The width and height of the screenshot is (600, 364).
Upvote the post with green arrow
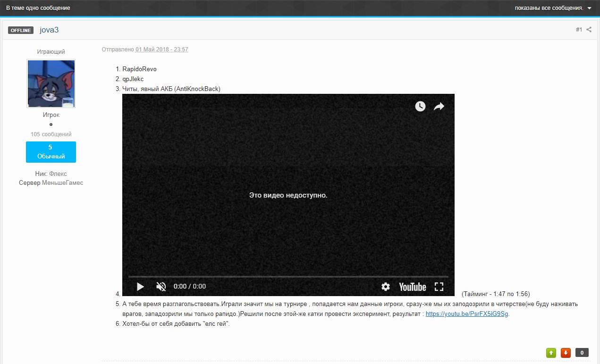(551, 353)
